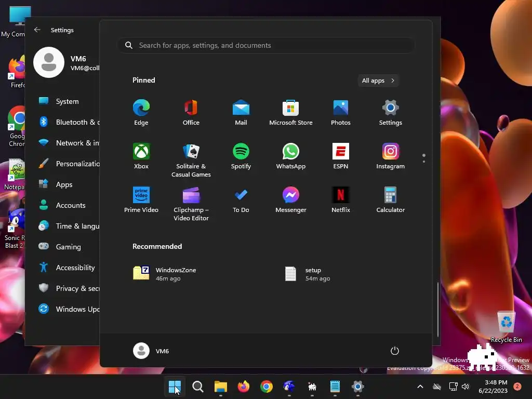Open Google Chrome from taskbar
Viewport: 532px width, 399px height.
point(267,387)
